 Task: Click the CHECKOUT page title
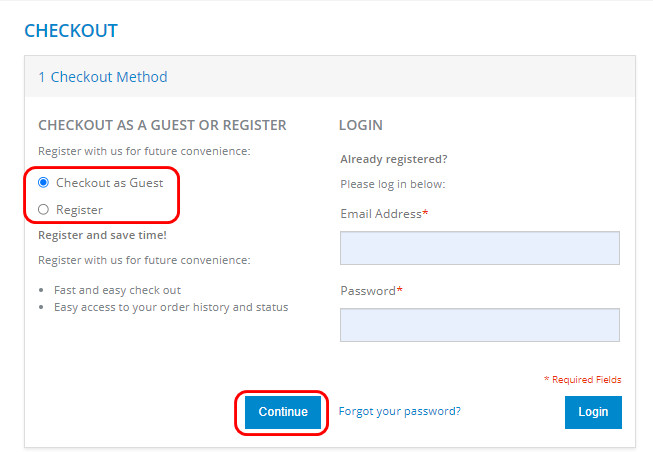point(71,31)
